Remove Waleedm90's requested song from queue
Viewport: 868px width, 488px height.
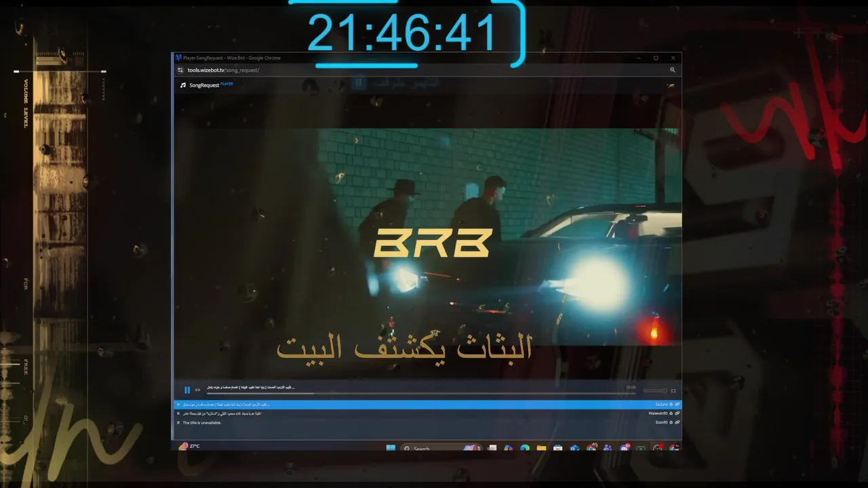coord(178,413)
